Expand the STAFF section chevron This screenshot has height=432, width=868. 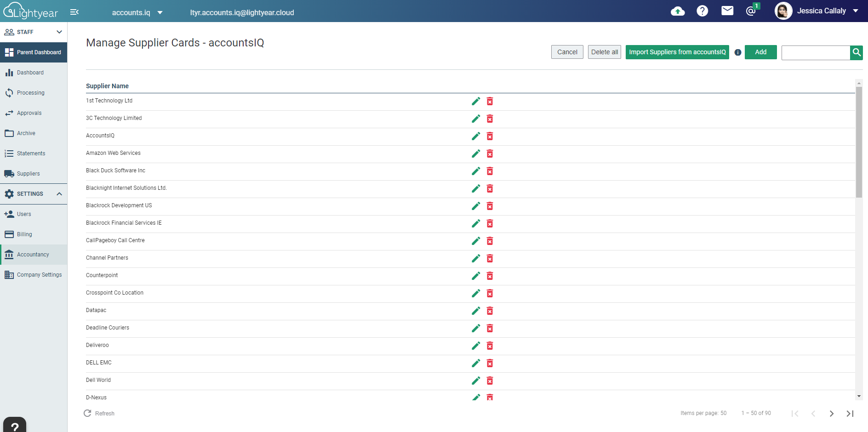(59, 32)
